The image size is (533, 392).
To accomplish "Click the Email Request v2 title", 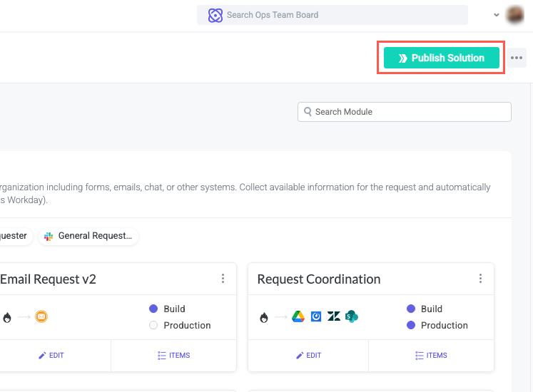I will pos(48,279).
